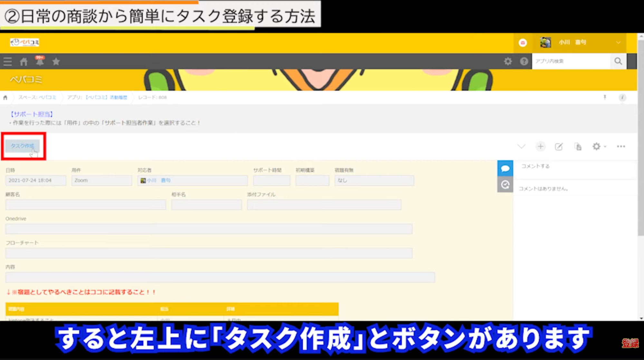The image size is (644, 360).
Task: Open settings gear in header bar
Action: coord(508,61)
